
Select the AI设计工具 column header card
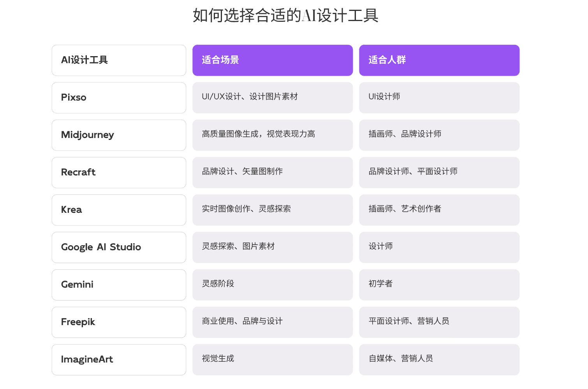click(119, 60)
